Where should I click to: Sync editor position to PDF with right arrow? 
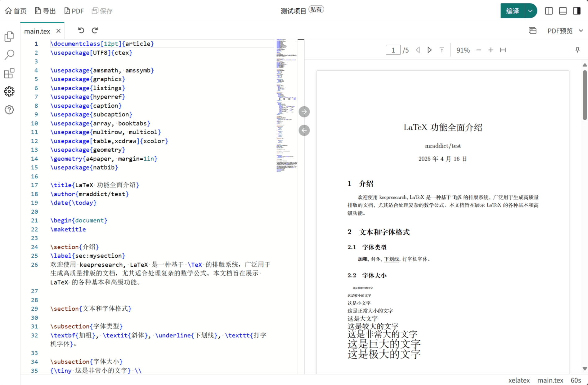(x=304, y=112)
